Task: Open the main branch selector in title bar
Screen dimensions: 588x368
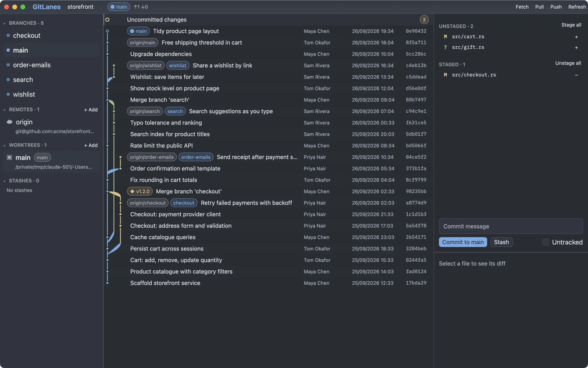Action: point(119,7)
